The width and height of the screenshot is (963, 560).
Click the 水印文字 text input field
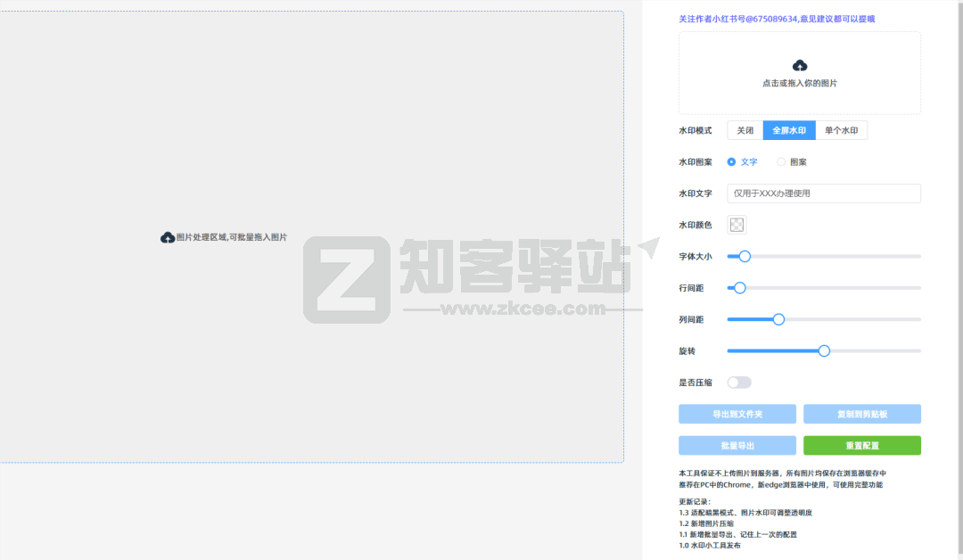823,194
